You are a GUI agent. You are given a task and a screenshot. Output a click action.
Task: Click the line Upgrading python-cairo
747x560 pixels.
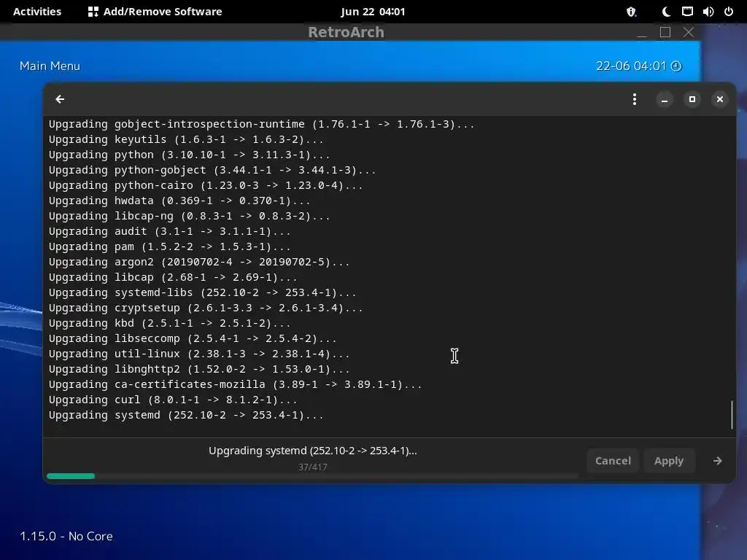tap(206, 185)
